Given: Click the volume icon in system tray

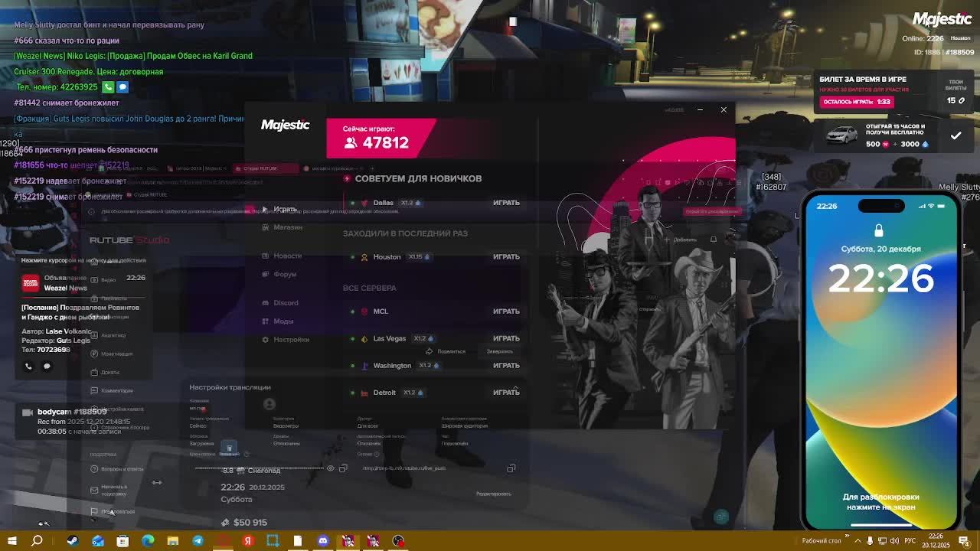Looking at the screenshot, I should [895, 541].
